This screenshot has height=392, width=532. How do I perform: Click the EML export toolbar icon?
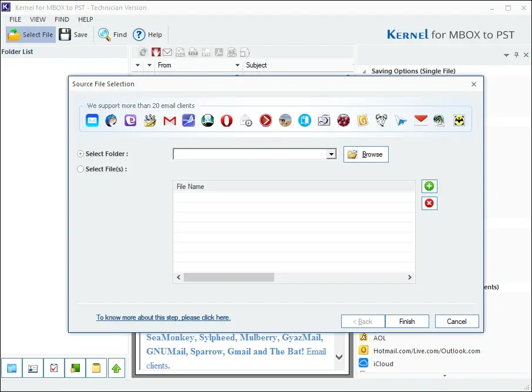180,52
